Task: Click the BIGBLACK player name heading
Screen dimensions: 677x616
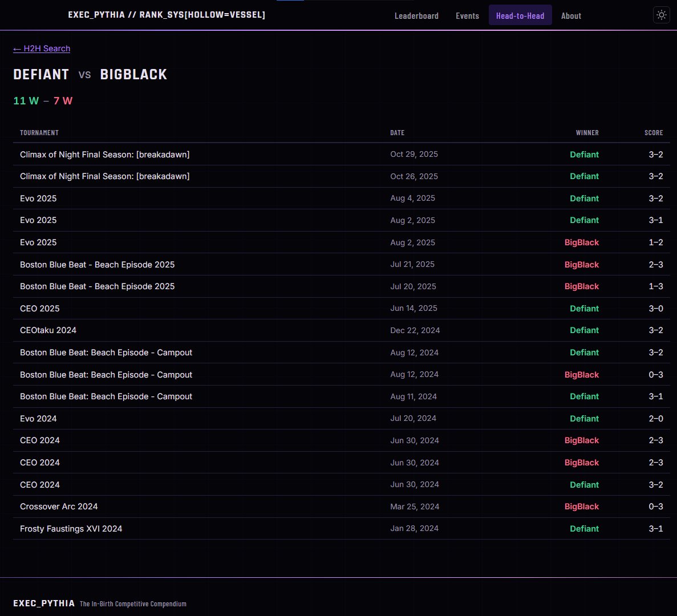Action: pos(133,74)
